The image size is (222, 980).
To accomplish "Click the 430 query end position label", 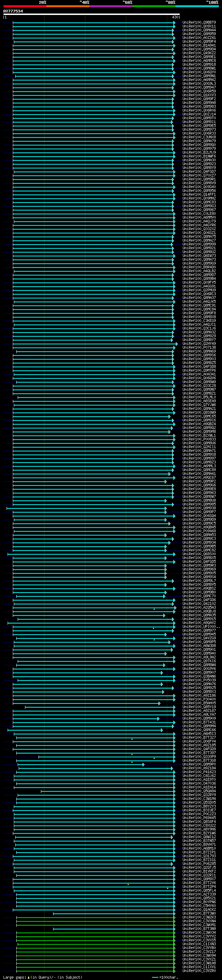I will coord(174,17).
